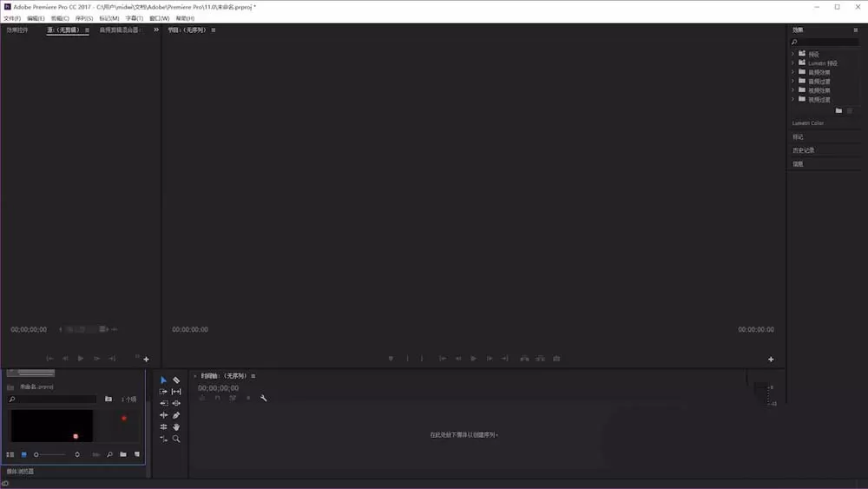Open the 信息 panel
The width and height of the screenshot is (868, 489).
point(798,164)
